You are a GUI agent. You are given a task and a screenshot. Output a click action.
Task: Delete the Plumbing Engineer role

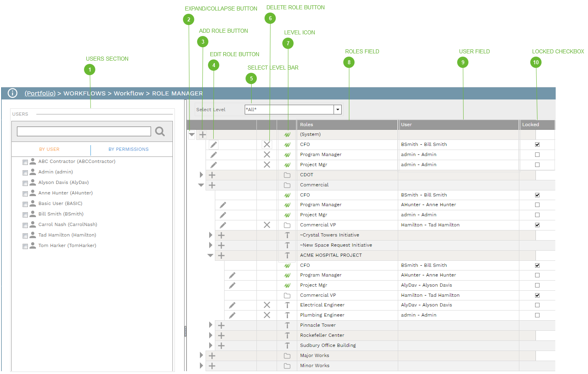(267, 315)
